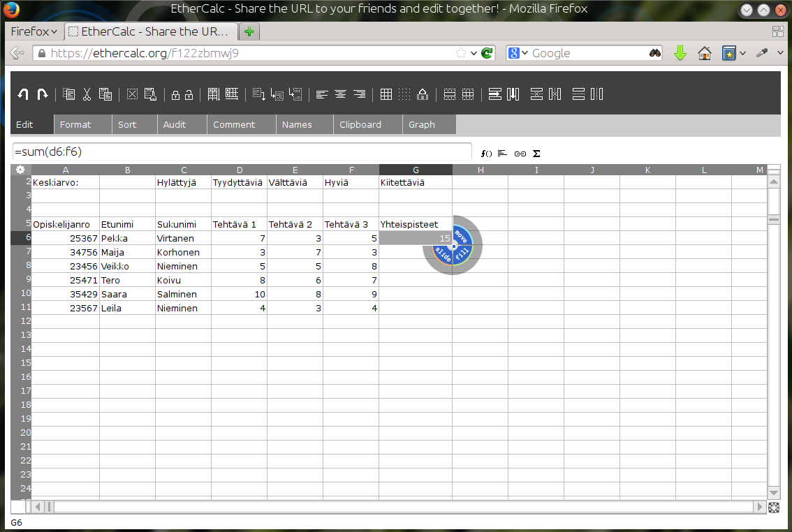This screenshot has height=532, width=792.
Task: Lock the cell with closed padlock icon
Action: (175, 94)
